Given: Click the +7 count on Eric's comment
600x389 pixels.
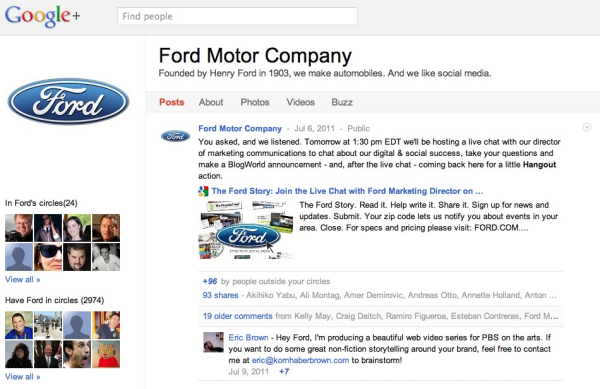Looking at the screenshot, I should point(284,371).
